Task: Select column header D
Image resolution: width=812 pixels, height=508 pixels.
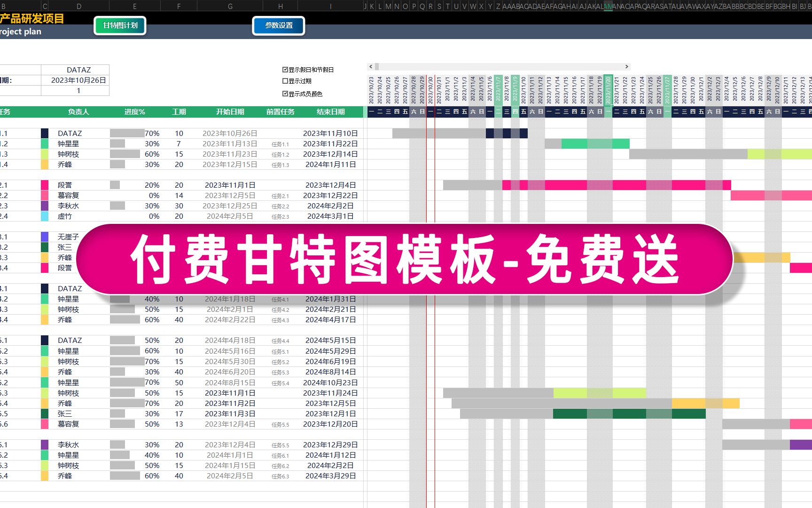Action: tap(79, 6)
